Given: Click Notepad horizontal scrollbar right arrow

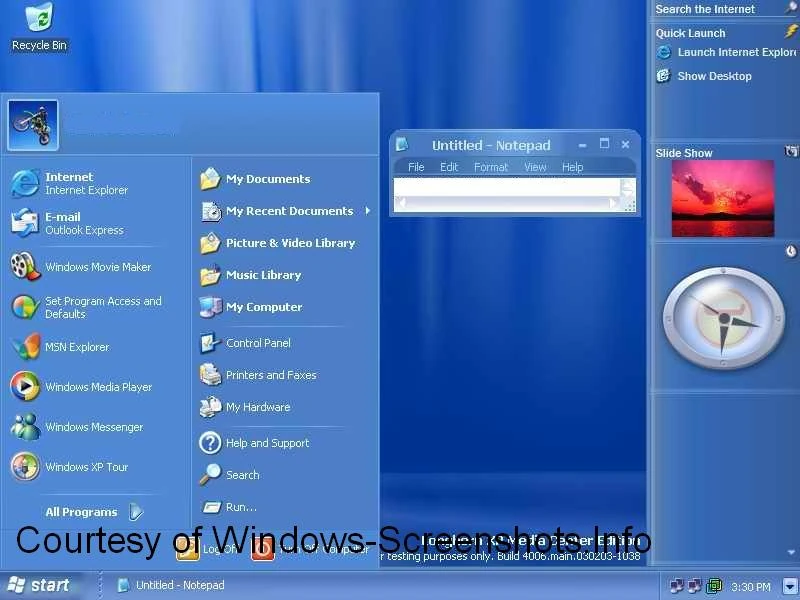Looking at the screenshot, I should point(614,204).
